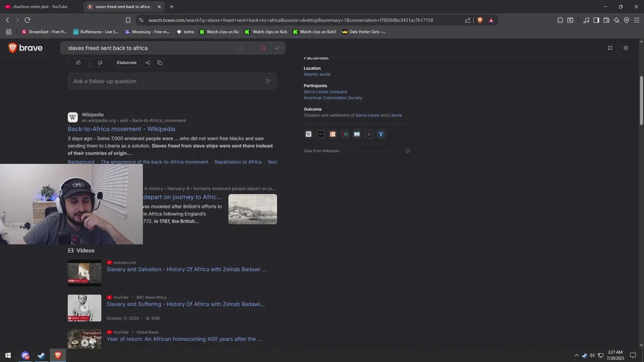Open Atlantic world location link
The image size is (644, 362).
[317, 74]
